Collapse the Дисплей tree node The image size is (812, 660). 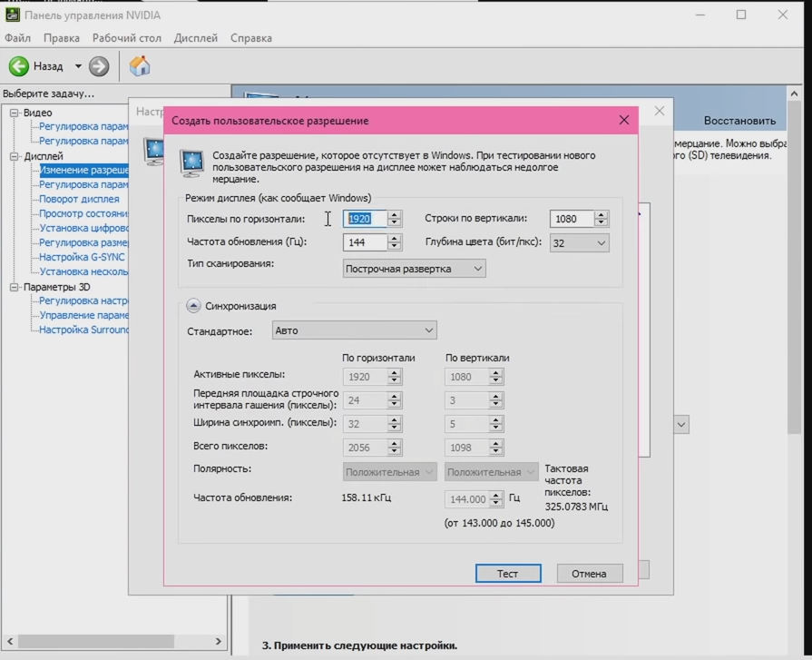[15, 156]
